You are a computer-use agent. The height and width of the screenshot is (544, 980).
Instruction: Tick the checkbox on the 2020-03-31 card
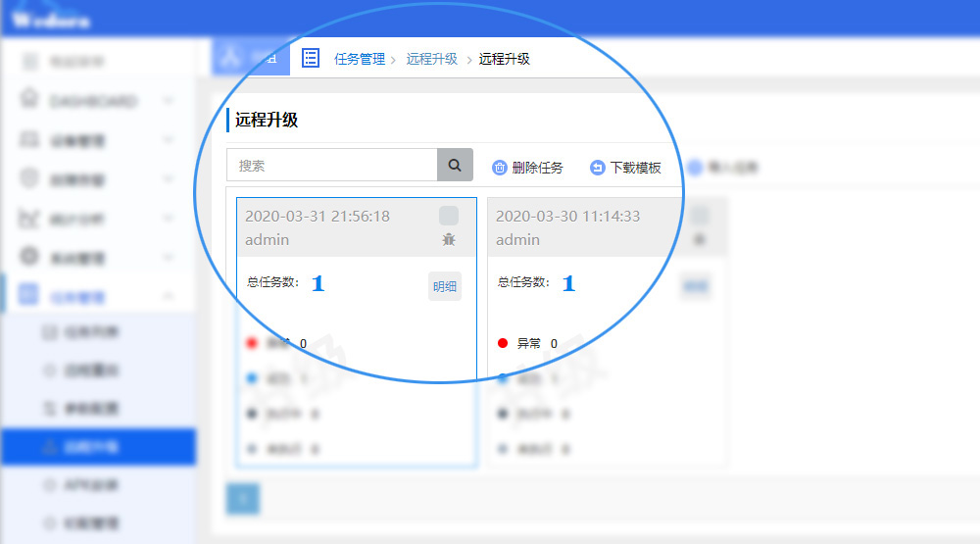449,216
